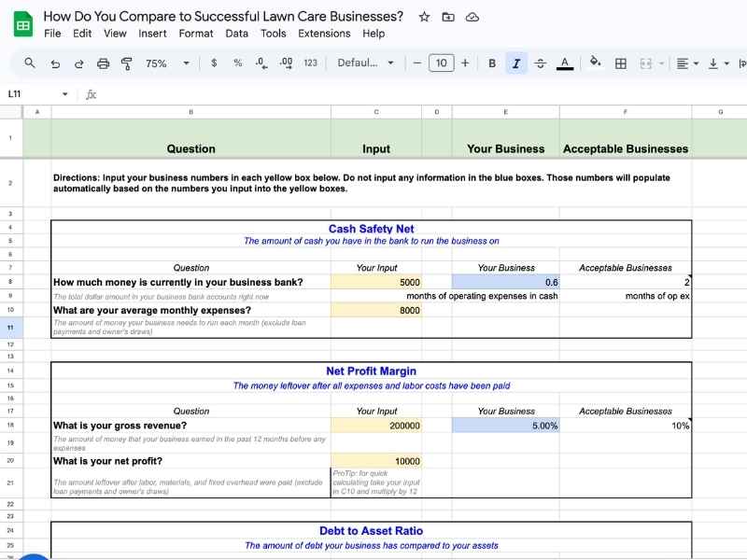
Task: Toggle italic formatting
Action: [x=516, y=63]
